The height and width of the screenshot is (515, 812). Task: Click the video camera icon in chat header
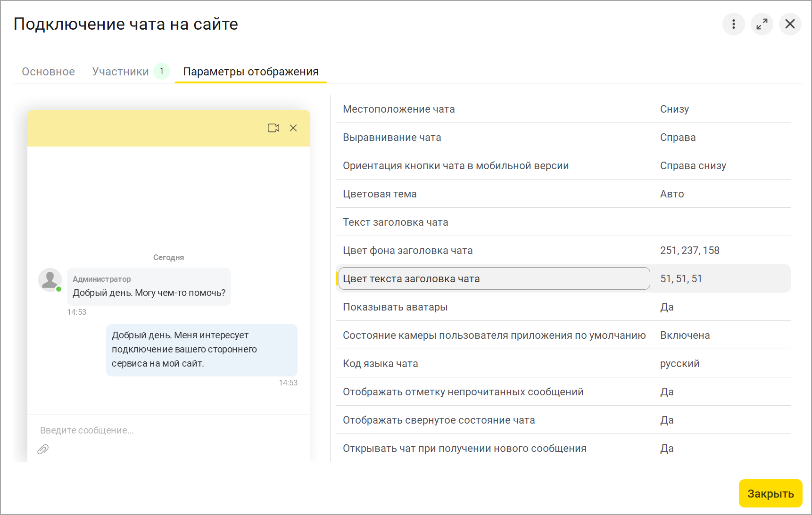tap(273, 128)
